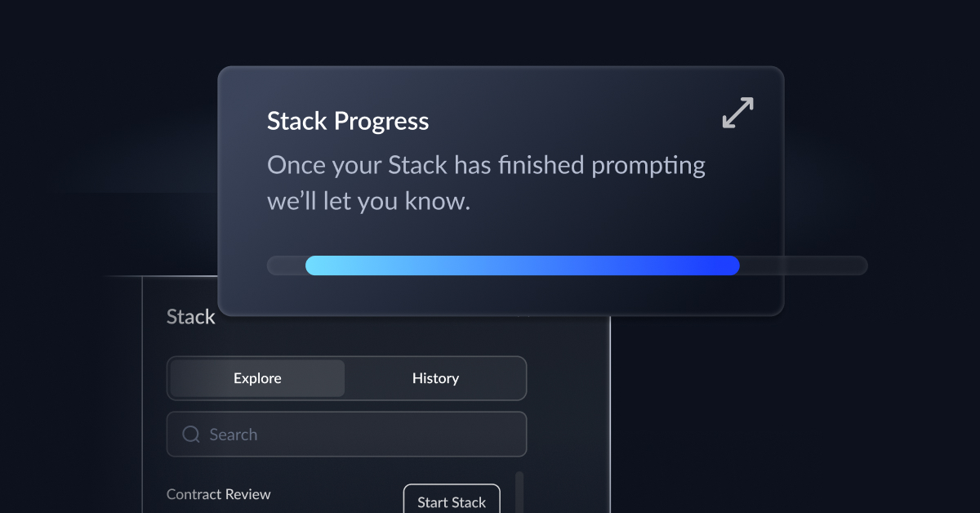Screen dimensions: 980x513
Task: Focus the Search input field
Action: click(x=346, y=434)
